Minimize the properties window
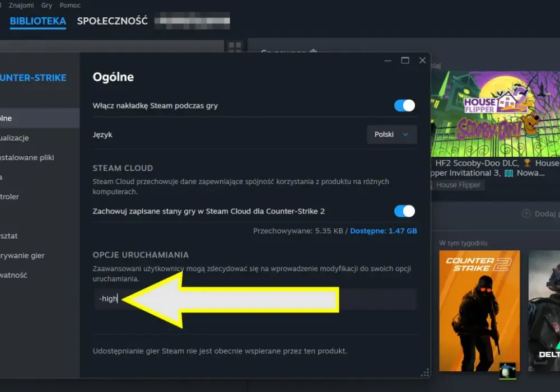Screen dimensions: 560x392 tap(388, 60)
